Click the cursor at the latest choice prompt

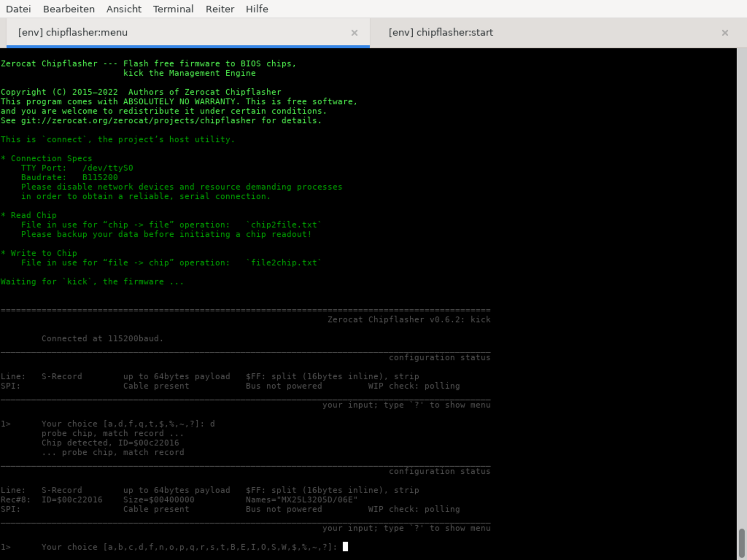[345, 547]
